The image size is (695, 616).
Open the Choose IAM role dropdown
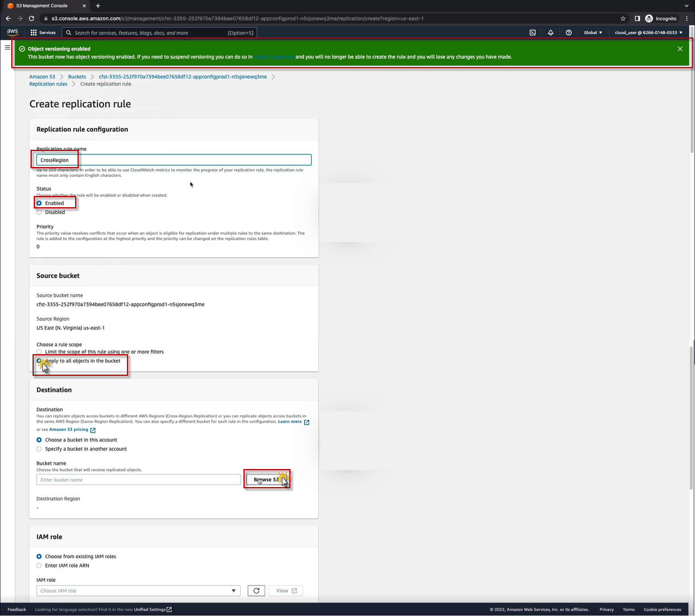139,591
